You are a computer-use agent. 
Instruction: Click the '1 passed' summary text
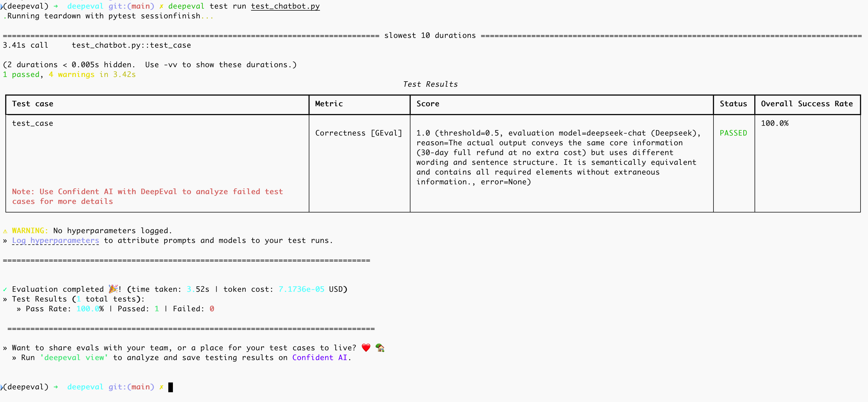tap(21, 74)
